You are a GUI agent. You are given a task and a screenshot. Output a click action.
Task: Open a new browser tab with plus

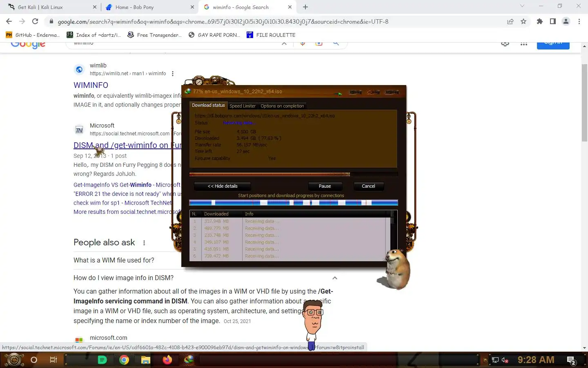(305, 7)
